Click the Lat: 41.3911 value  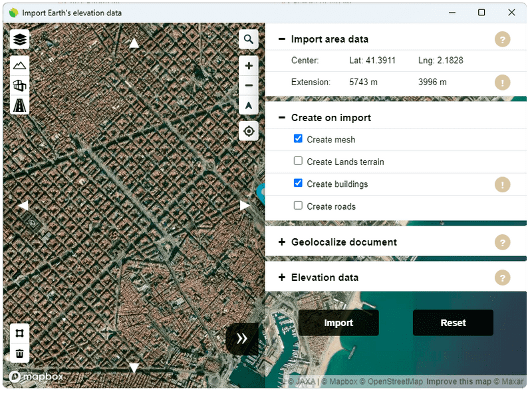(372, 61)
